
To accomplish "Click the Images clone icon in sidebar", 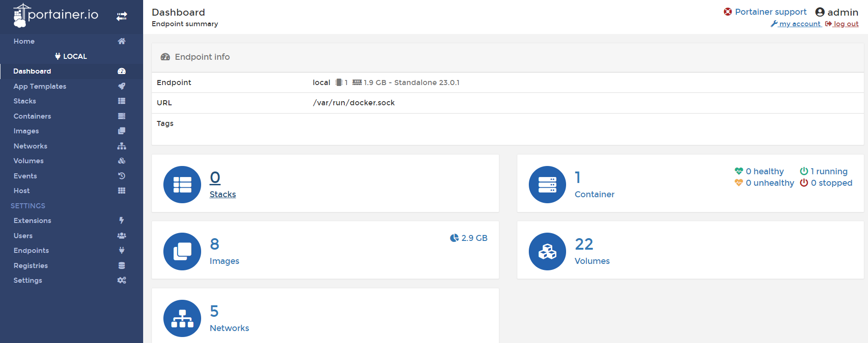I will 122,131.
